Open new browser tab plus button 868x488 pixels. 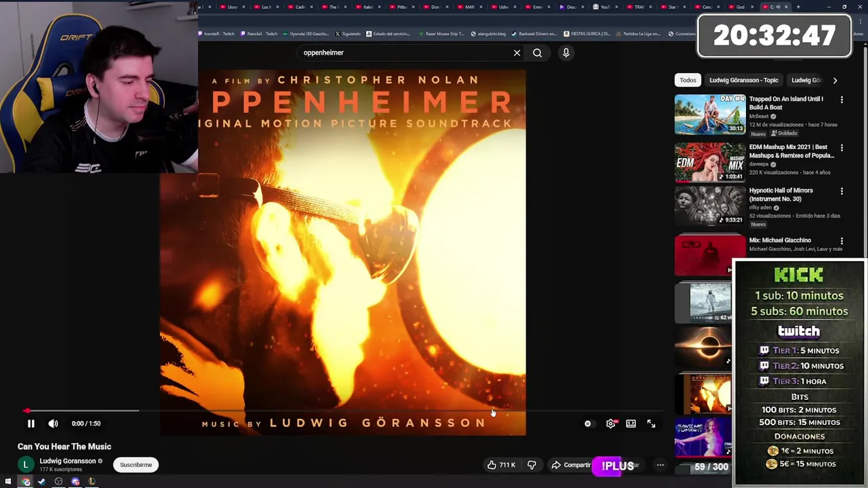click(798, 7)
